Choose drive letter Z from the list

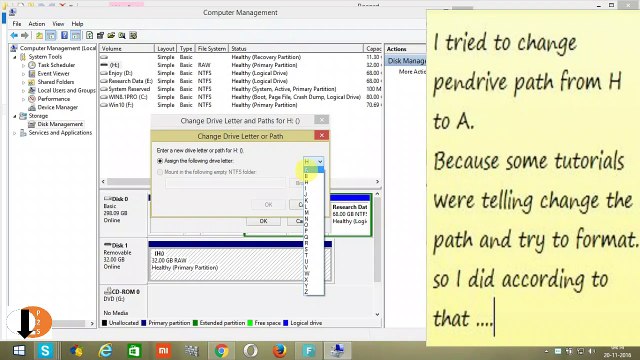(x=313, y=291)
